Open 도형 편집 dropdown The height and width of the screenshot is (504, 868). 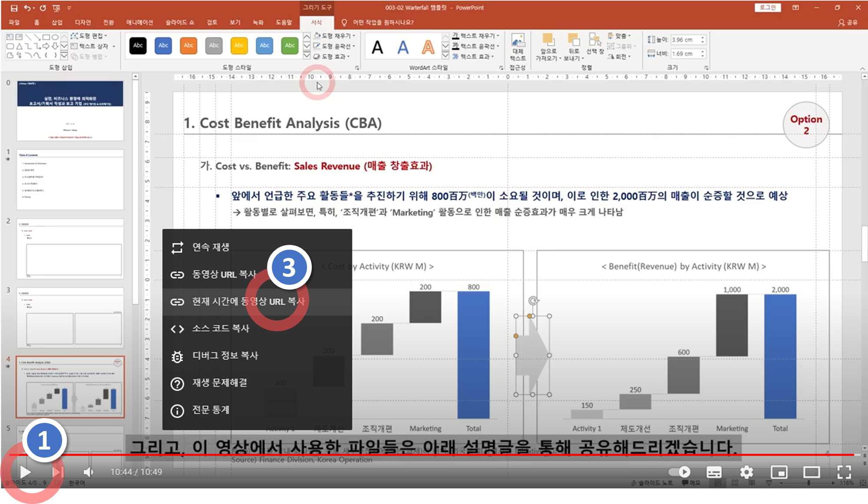click(x=89, y=36)
